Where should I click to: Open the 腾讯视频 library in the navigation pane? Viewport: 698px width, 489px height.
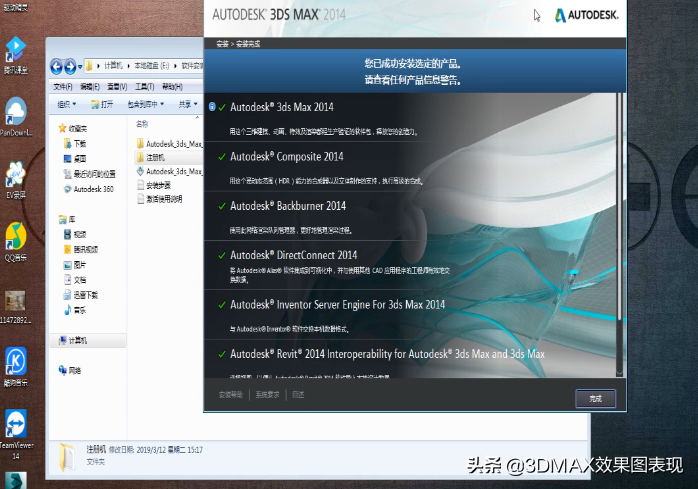[81, 249]
